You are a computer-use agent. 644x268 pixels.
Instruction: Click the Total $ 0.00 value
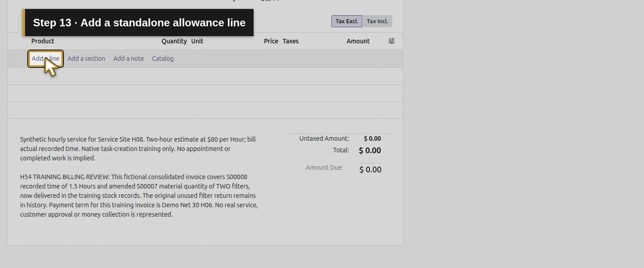pos(370,151)
